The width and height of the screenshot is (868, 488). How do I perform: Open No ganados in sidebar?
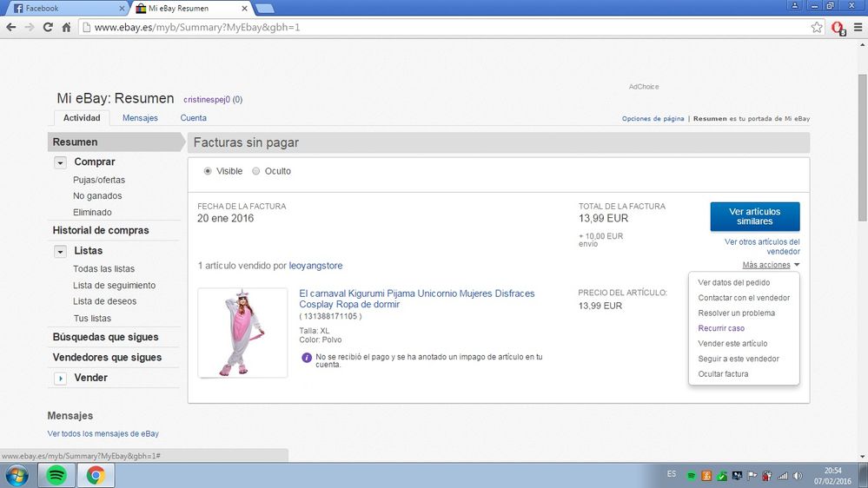(x=96, y=196)
